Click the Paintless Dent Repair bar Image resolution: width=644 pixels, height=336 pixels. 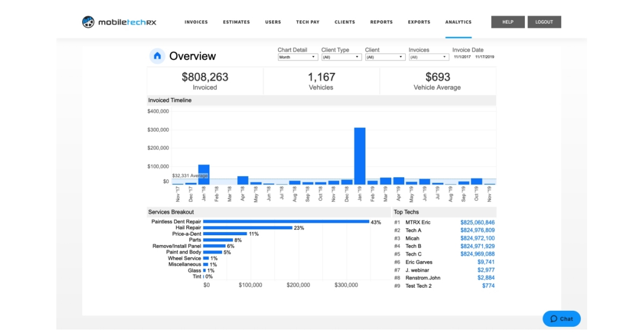pyautogui.click(x=286, y=222)
